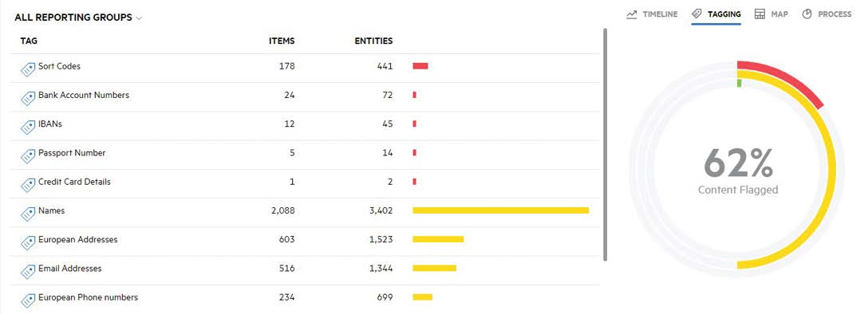The image size is (868, 314).
Task: Select the Credit Card Details tag
Action: click(74, 182)
